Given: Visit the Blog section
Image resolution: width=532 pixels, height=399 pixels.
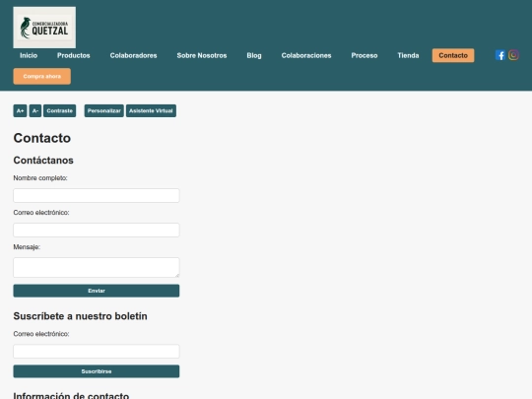Looking at the screenshot, I should [x=254, y=55].
